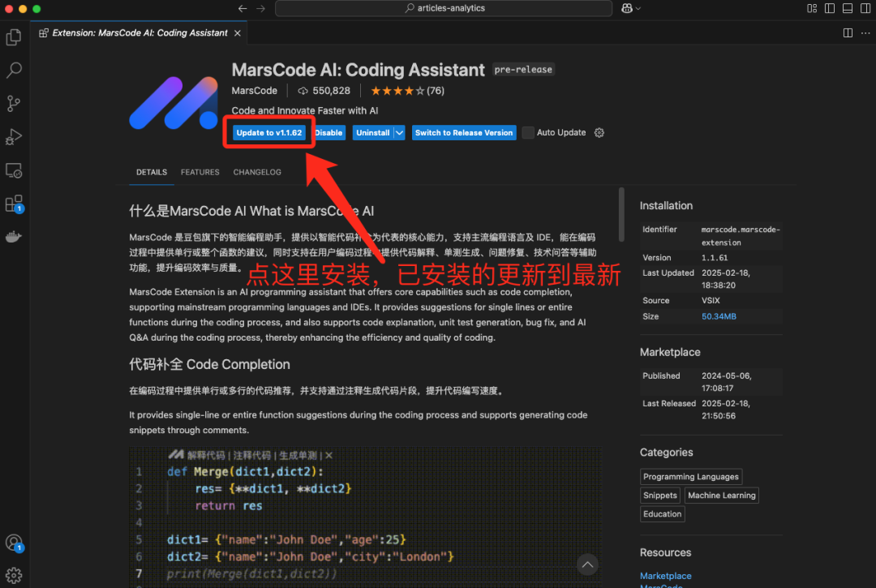Select the FEATURES tab
Viewport: 876px width, 588px height.
coord(200,172)
